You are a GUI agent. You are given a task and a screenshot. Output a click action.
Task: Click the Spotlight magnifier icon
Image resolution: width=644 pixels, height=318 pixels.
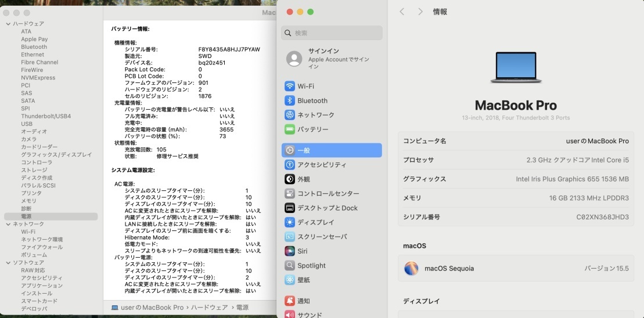pos(290,265)
